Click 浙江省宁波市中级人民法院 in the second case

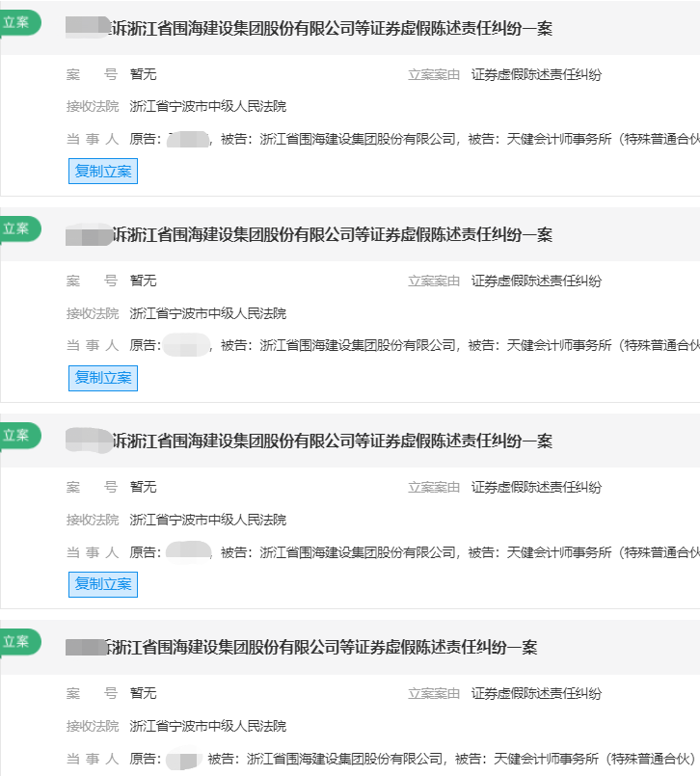208,313
